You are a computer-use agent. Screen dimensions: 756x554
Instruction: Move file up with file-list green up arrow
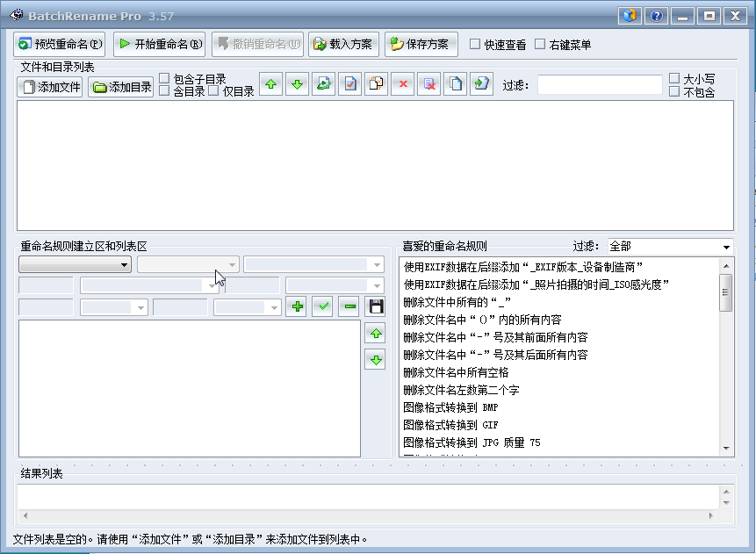click(x=271, y=85)
